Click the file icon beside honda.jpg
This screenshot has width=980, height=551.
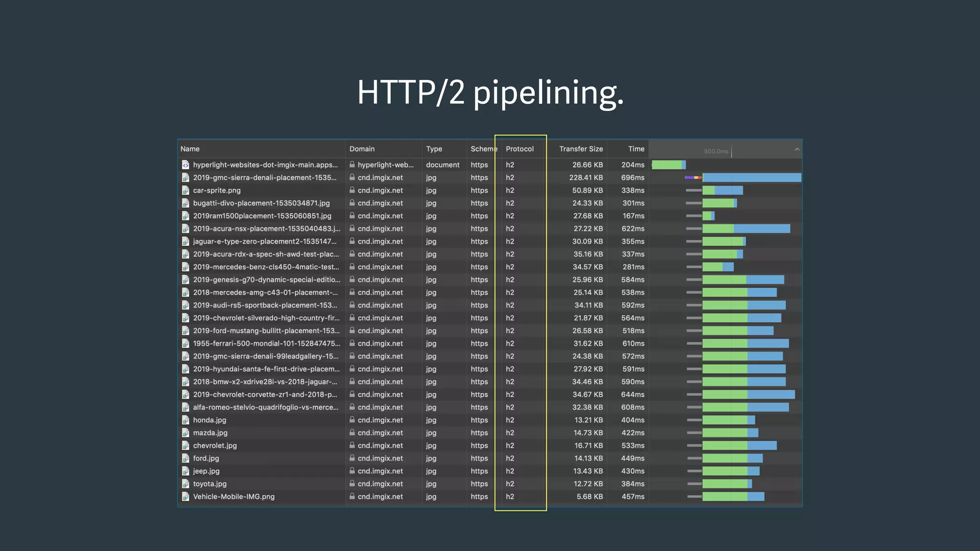[186, 420]
